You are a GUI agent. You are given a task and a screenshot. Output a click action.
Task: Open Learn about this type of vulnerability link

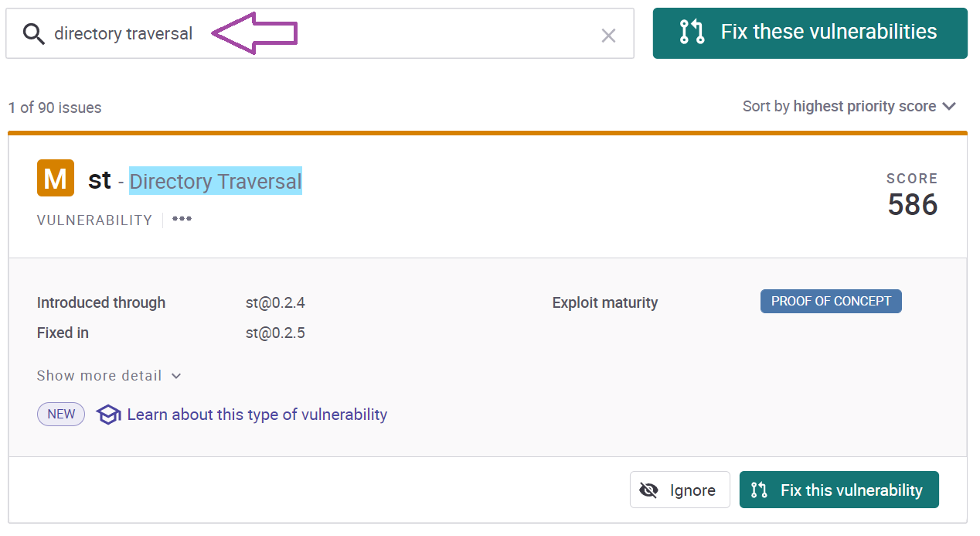(x=257, y=415)
